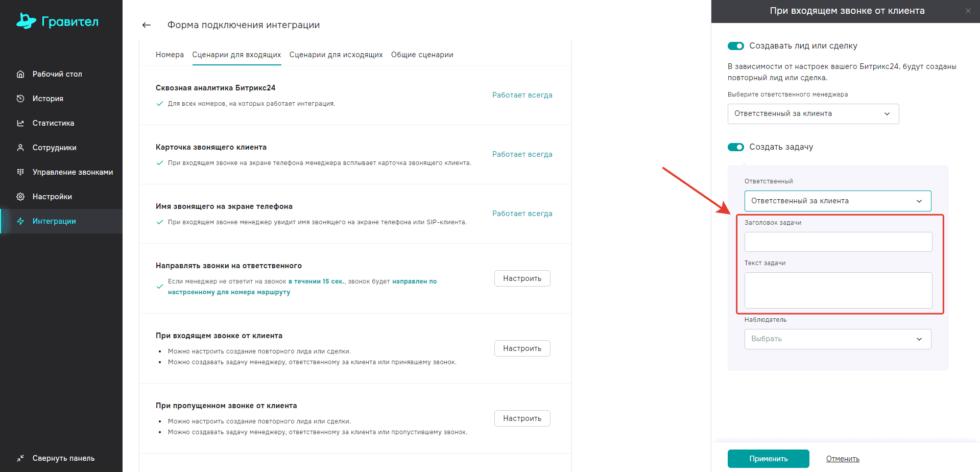
Task: Expand the task Ответственный dropdown
Action: pyautogui.click(x=838, y=201)
